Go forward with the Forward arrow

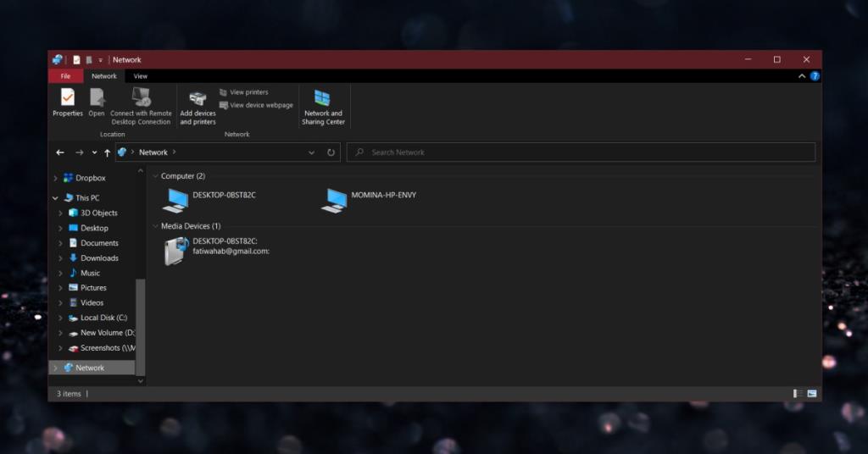click(79, 152)
